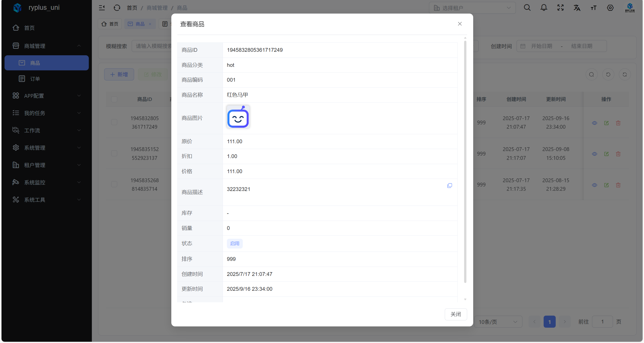Open the language translation icon
Screen dimensions: 644x343
[x=577, y=8]
